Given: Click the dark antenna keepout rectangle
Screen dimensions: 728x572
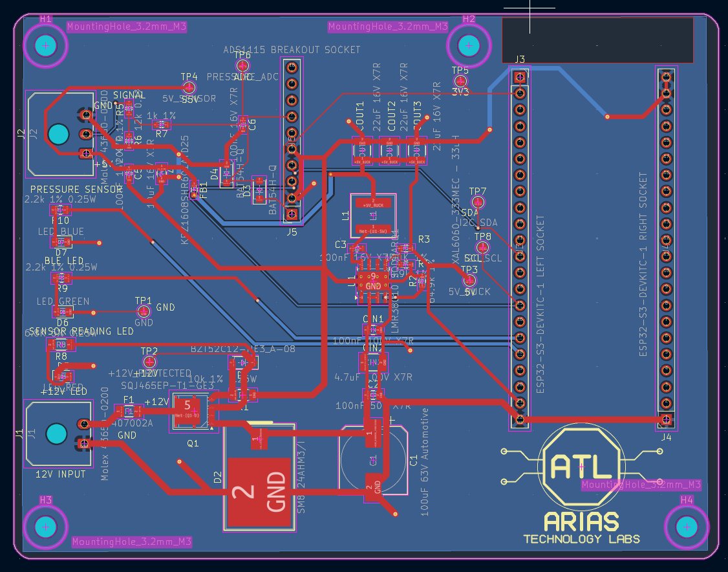Looking at the screenshot, I should [x=597, y=40].
